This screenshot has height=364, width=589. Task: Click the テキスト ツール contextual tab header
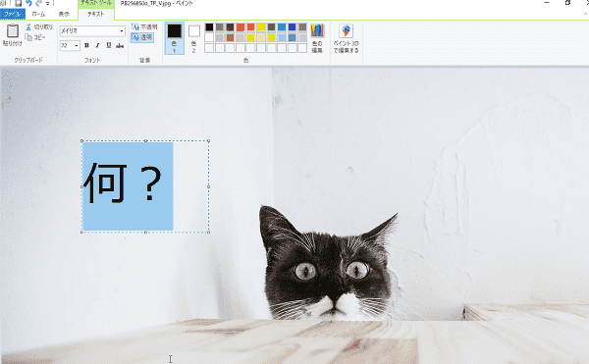(96, 3)
